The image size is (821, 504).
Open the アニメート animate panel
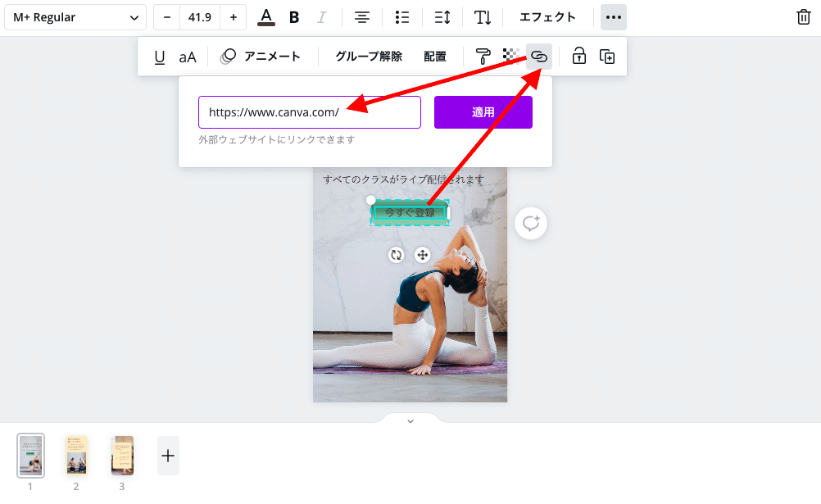pyautogui.click(x=261, y=57)
